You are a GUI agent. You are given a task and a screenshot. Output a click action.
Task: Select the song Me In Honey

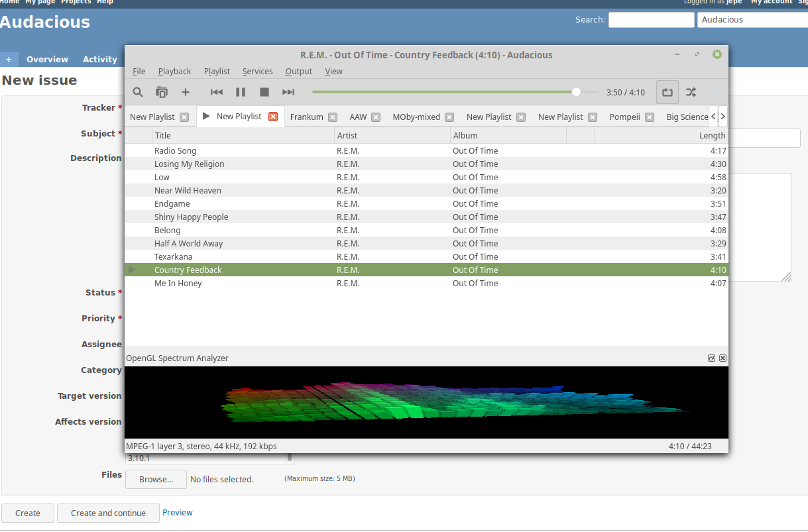click(x=426, y=283)
